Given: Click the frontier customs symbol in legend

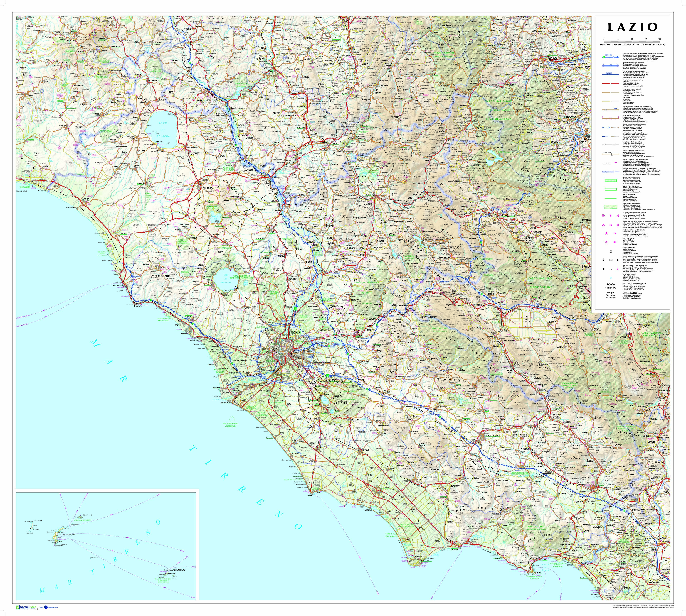Looking at the screenshot, I should pos(611,251).
